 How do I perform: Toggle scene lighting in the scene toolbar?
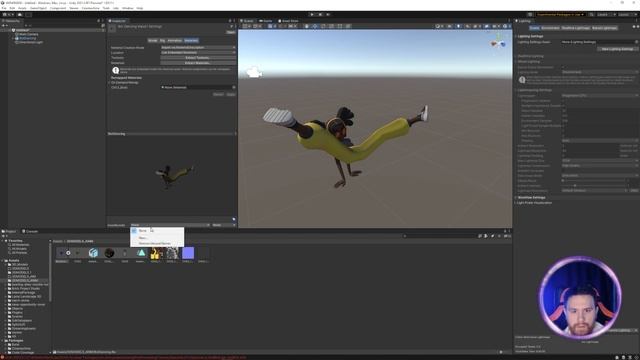(458, 26)
